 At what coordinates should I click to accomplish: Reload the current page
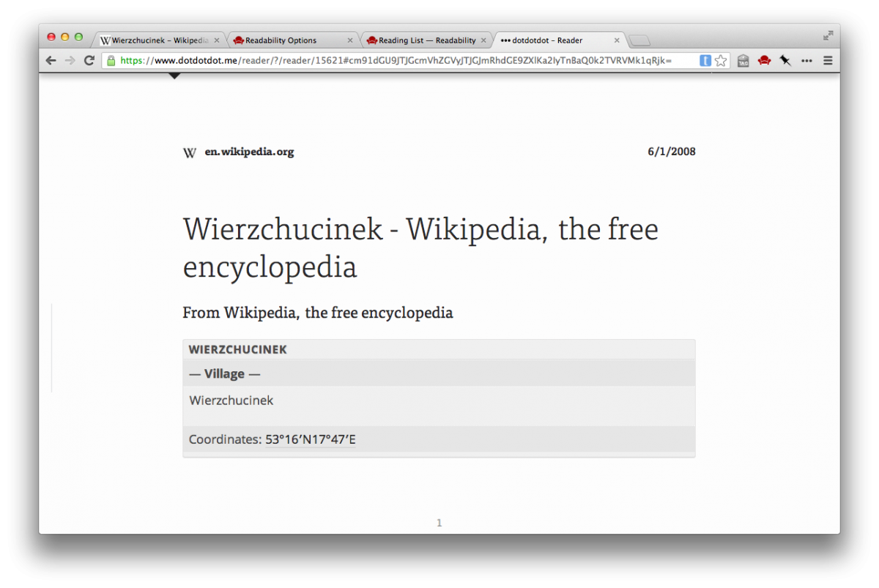point(89,61)
